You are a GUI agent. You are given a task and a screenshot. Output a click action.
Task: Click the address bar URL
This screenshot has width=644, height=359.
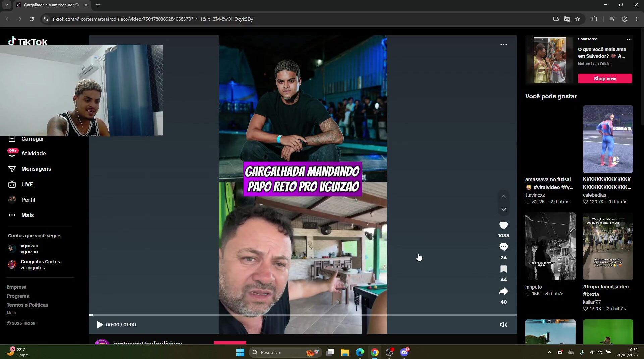(x=153, y=19)
